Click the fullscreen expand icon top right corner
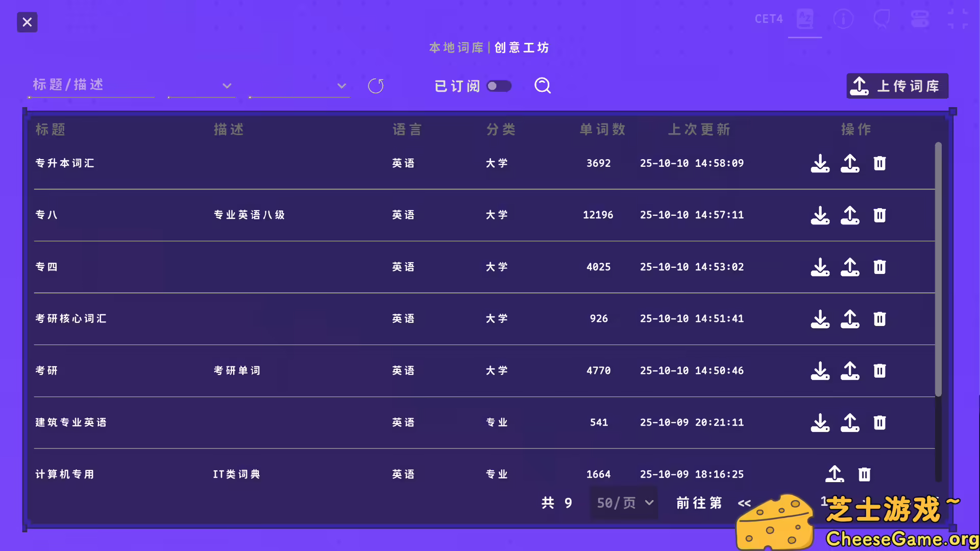 point(959,18)
